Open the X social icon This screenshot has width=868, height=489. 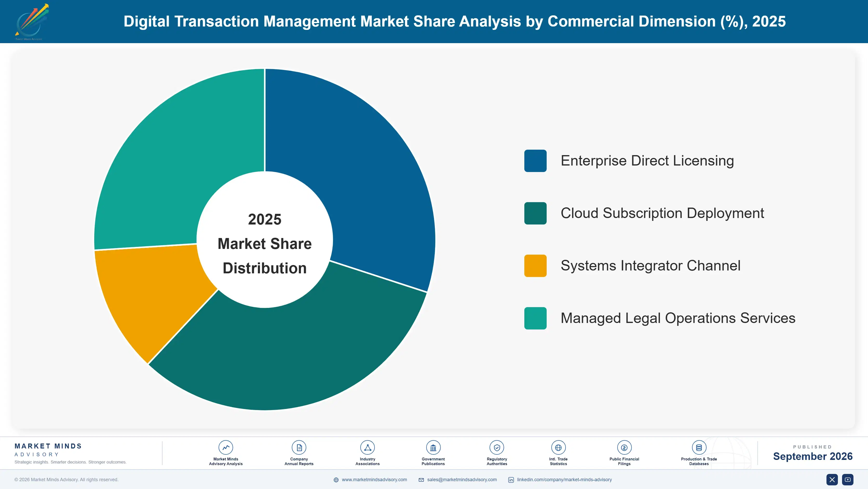[832, 480]
